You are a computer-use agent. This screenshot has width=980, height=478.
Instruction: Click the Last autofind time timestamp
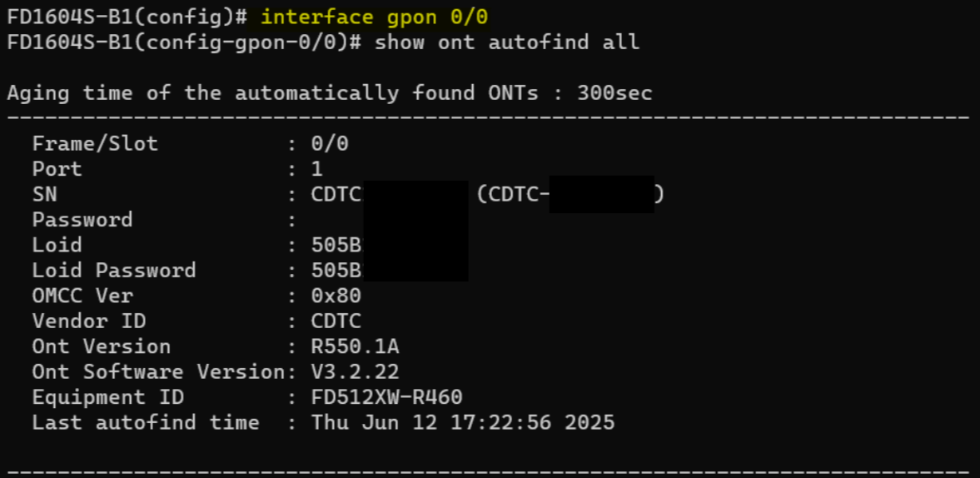pos(463,422)
